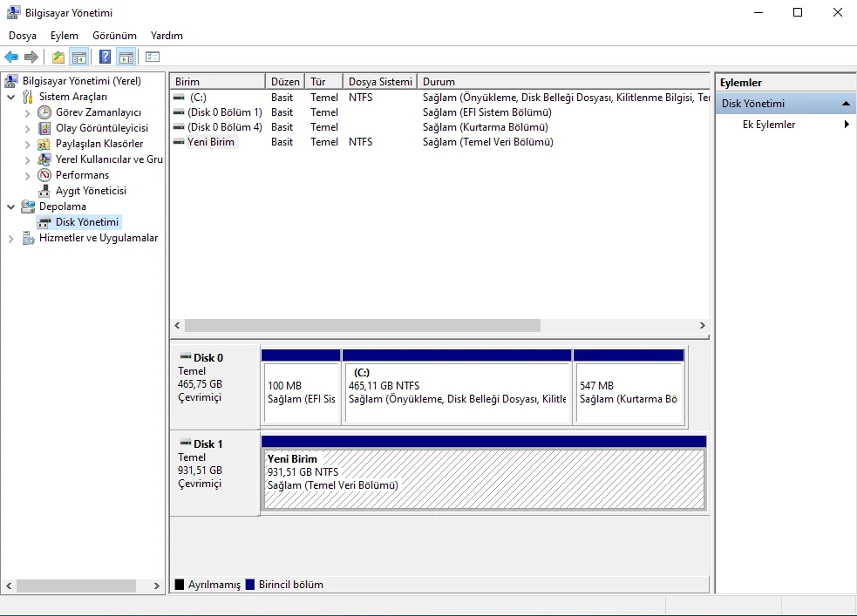Click the Olay Görüntüleyicisi tree icon
The image size is (857, 616).
coord(44,128)
